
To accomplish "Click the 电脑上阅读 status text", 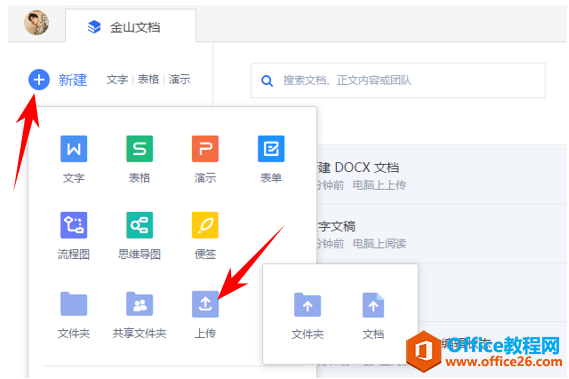I will pyautogui.click(x=379, y=244).
